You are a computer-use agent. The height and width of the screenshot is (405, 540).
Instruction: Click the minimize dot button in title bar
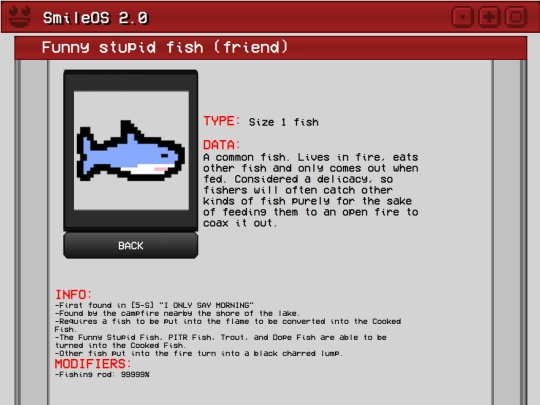(462, 17)
